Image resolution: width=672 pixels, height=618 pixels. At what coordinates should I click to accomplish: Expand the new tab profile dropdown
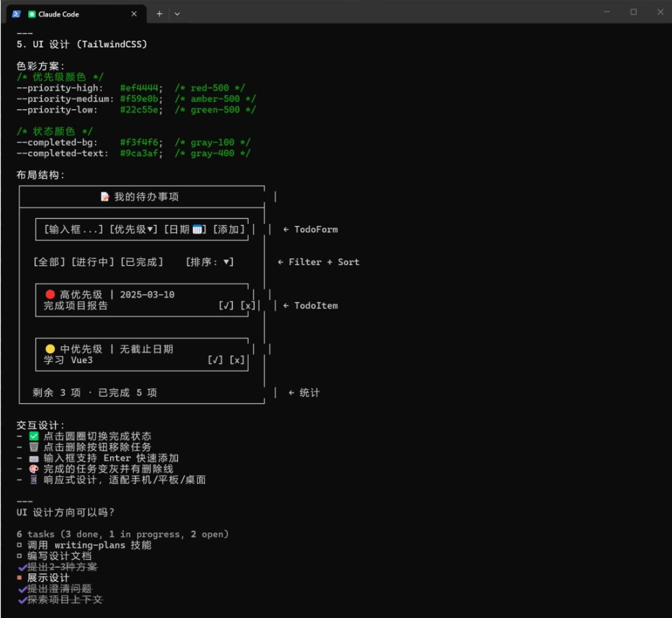point(177,14)
